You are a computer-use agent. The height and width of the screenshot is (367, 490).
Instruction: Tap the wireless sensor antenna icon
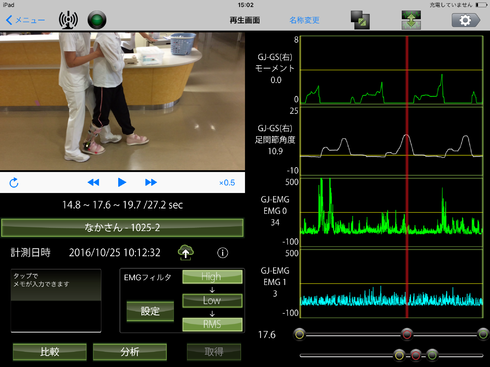(68, 20)
